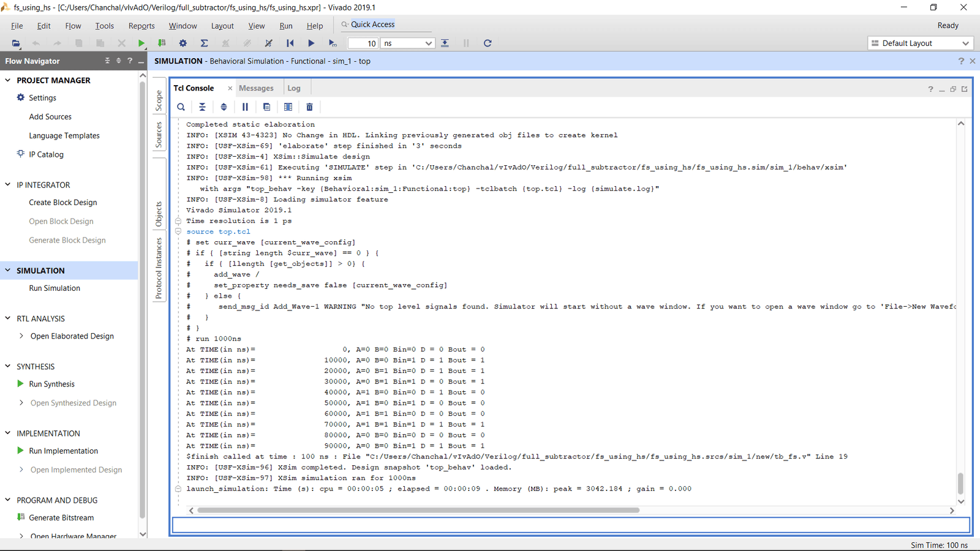This screenshot has width=980, height=551.
Task: Open the Flow menu
Action: click(73, 26)
